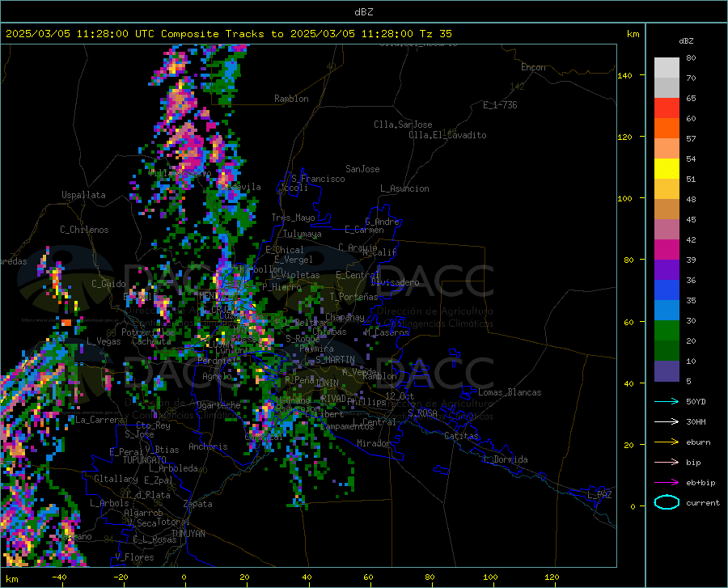Click the Tulumaya place label

(303, 234)
